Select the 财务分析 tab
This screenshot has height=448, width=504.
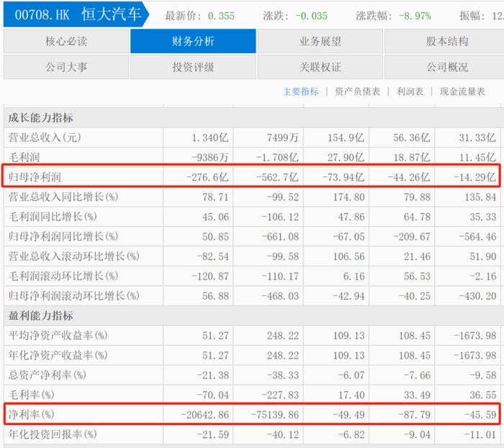click(x=193, y=41)
